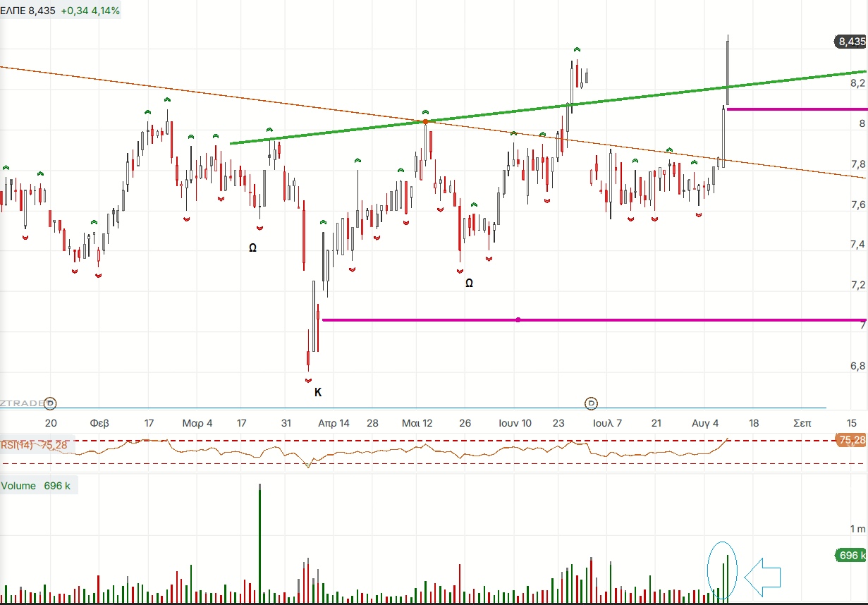
Task: Click the 6,8 price axis label
Action: click(x=857, y=366)
